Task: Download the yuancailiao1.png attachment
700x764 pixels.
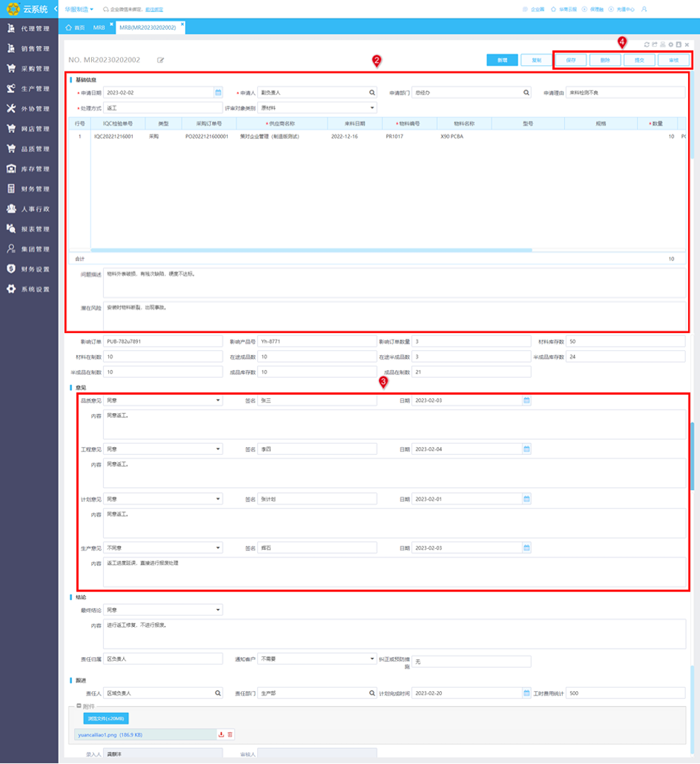Action: click(x=221, y=734)
